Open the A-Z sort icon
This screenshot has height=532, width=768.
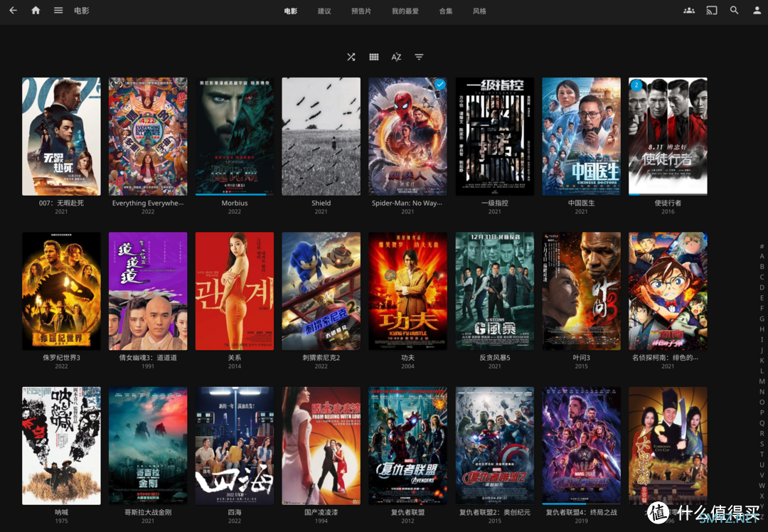pos(396,57)
